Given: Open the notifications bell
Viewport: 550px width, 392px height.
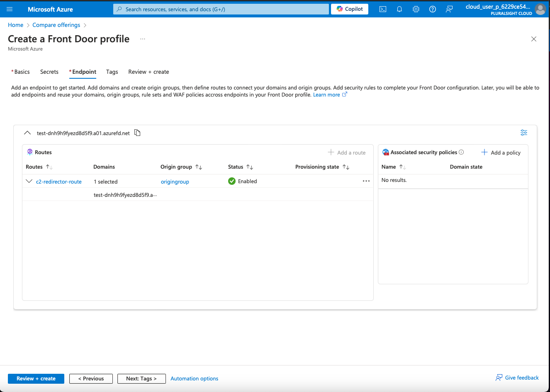Looking at the screenshot, I should pyautogui.click(x=399, y=9).
